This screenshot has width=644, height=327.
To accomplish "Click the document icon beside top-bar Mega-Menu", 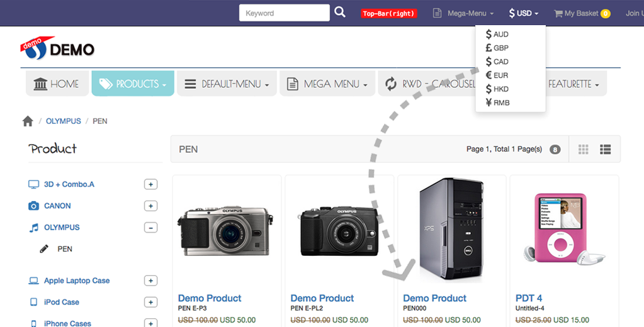I will (x=437, y=13).
